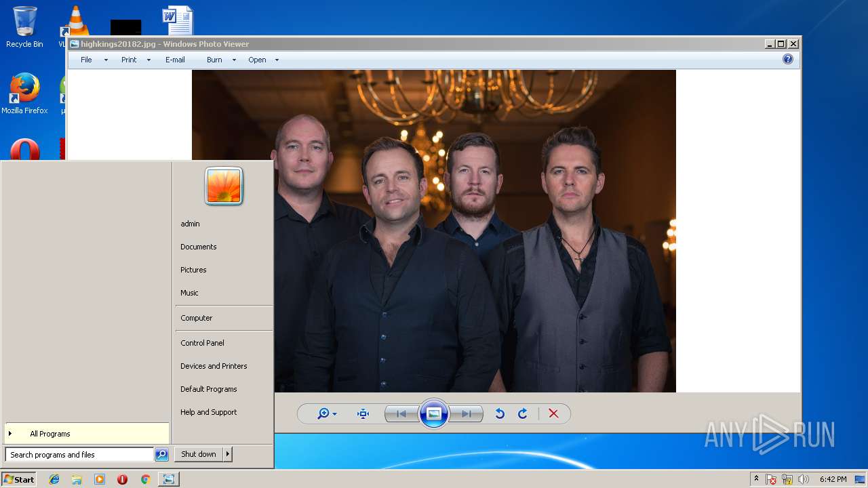This screenshot has height=488, width=868.
Task: Rotate the photo clockwise
Action: [523, 413]
